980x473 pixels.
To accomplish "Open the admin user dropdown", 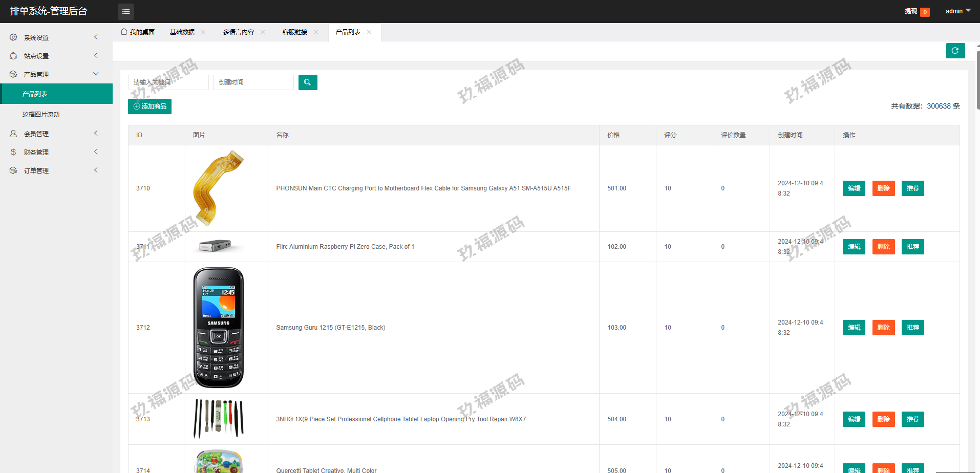I will pyautogui.click(x=957, y=11).
